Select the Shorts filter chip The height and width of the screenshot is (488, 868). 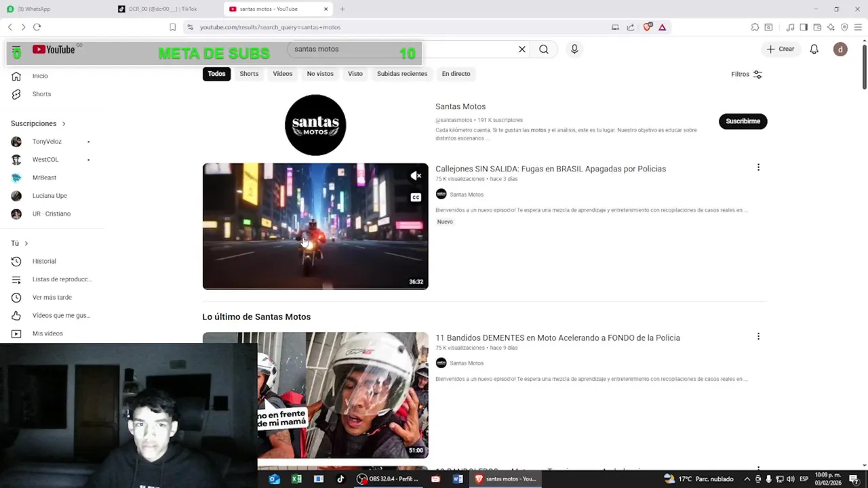coord(249,74)
